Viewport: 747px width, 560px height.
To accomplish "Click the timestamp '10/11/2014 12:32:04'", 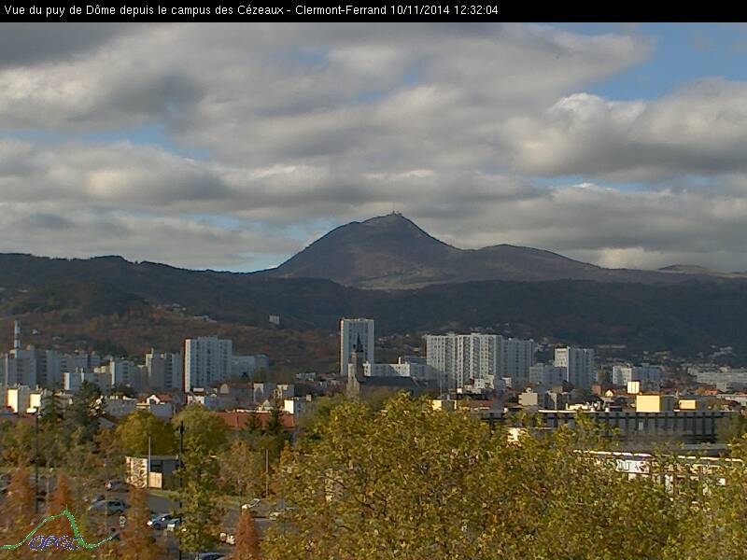I will point(444,10).
